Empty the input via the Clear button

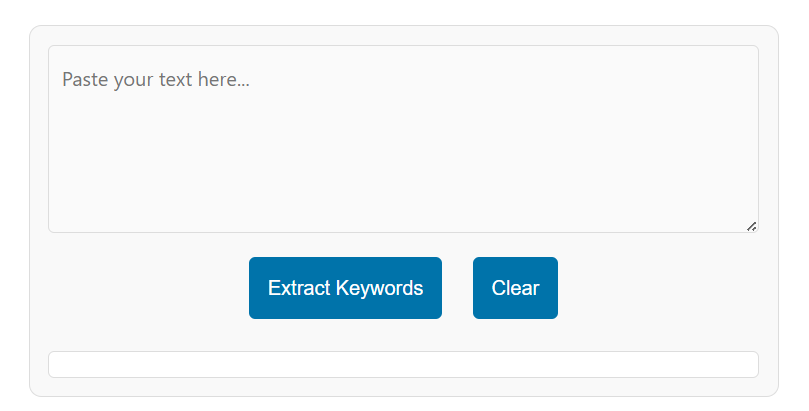click(x=515, y=288)
